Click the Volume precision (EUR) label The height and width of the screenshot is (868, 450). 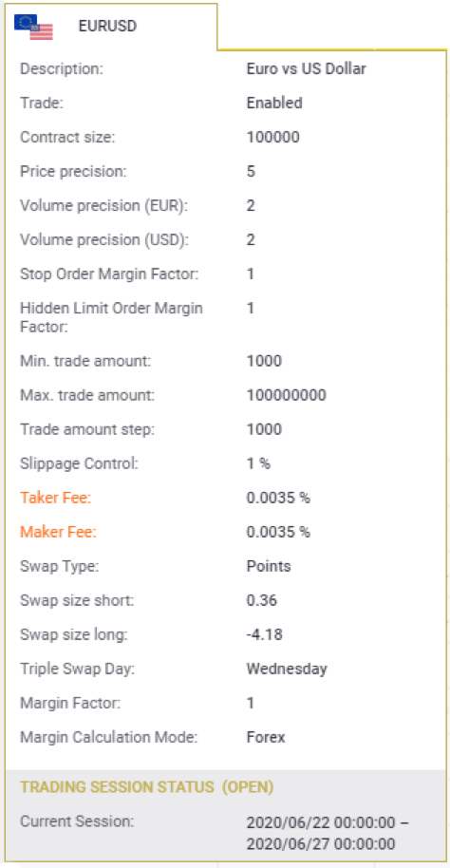(104, 206)
